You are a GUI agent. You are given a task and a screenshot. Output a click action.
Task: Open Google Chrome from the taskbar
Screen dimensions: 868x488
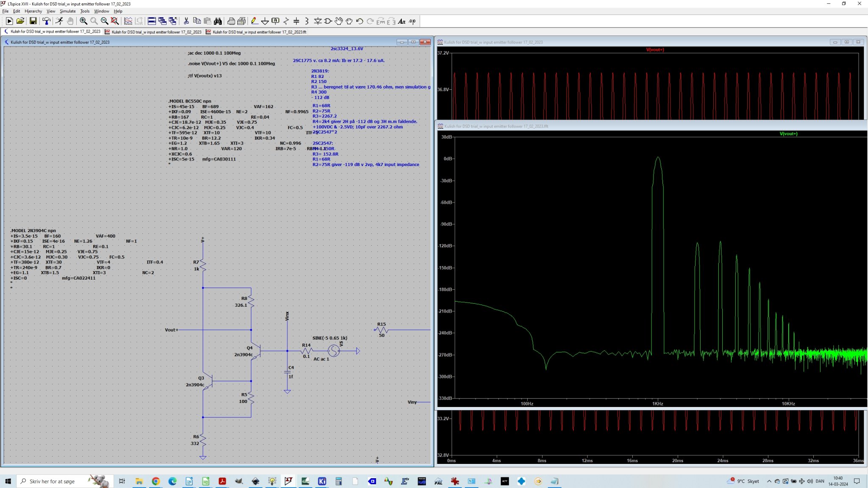point(156,481)
